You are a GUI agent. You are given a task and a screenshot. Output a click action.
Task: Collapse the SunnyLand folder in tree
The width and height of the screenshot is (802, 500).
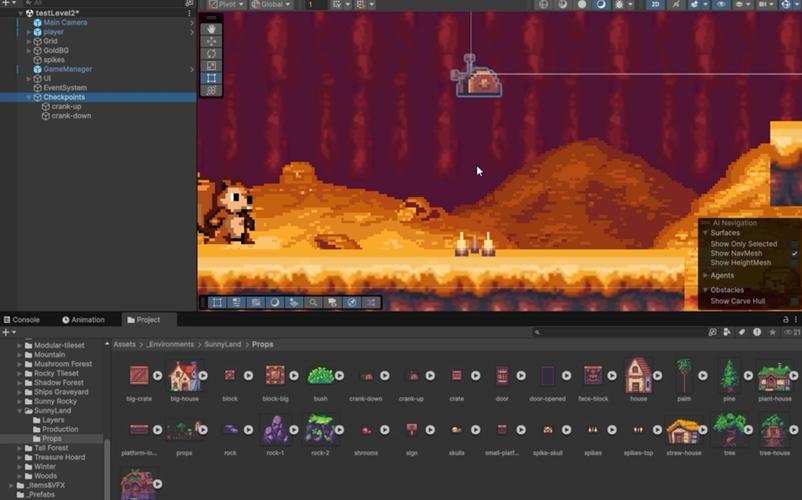tap(19, 411)
